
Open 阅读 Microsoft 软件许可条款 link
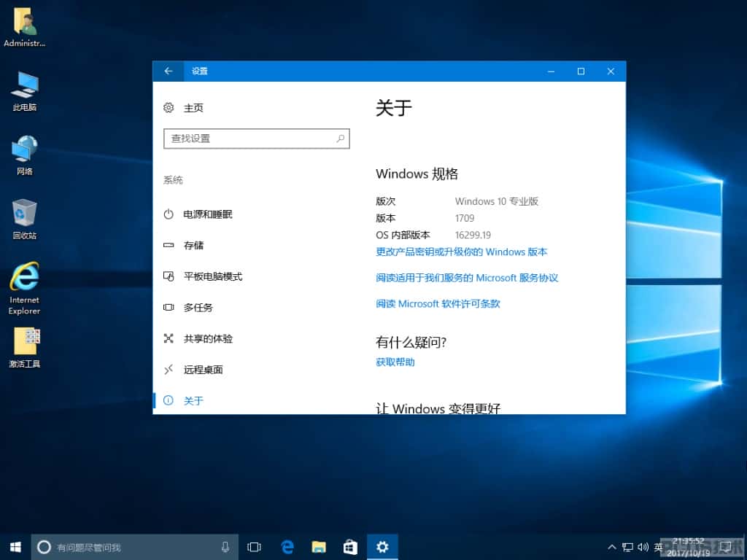pyautogui.click(x=438, y=303)
